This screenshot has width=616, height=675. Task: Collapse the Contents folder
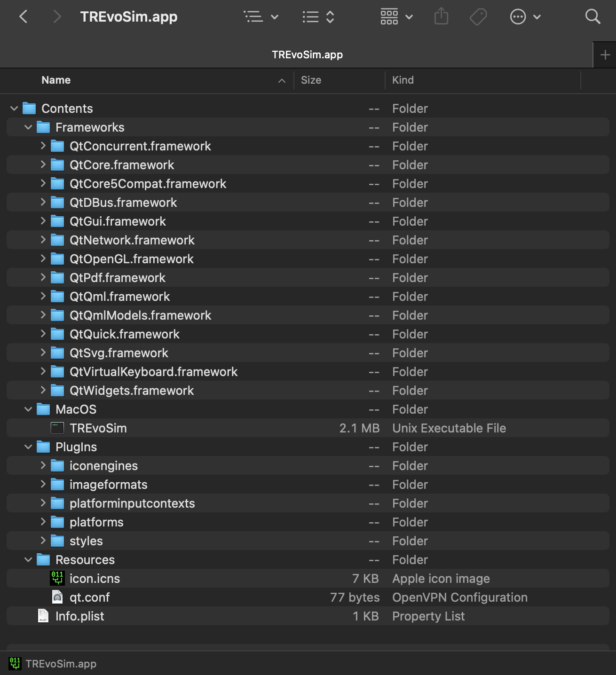(x=14, y=109)
